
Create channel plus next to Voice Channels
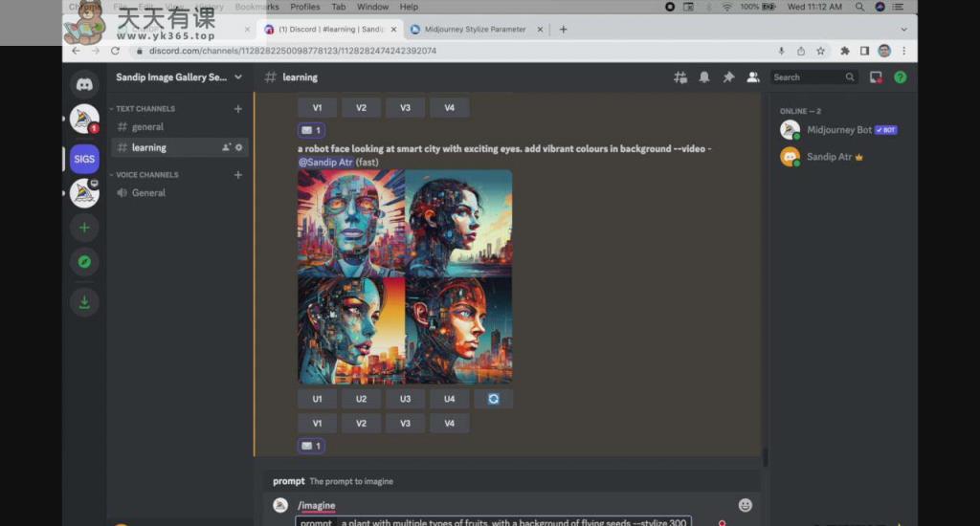(238, 175)
